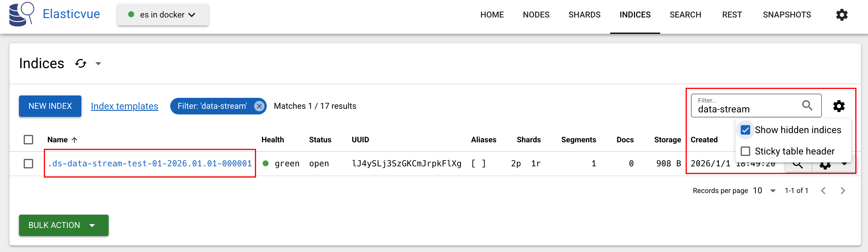Click the table settings gear beside filter
This screenshot has width=868, height=252.
point(839,106)
